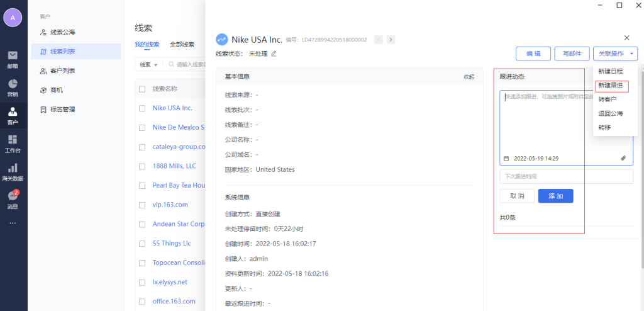Collapse 基本信息 section via 收起
This screenshot has height=311, width=644.
(x=469, y=77)
